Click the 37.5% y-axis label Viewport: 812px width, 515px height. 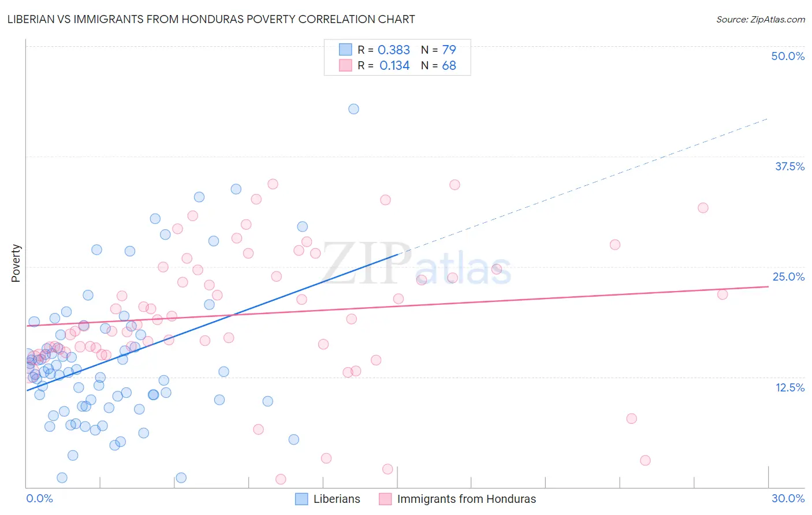point(789,166)
